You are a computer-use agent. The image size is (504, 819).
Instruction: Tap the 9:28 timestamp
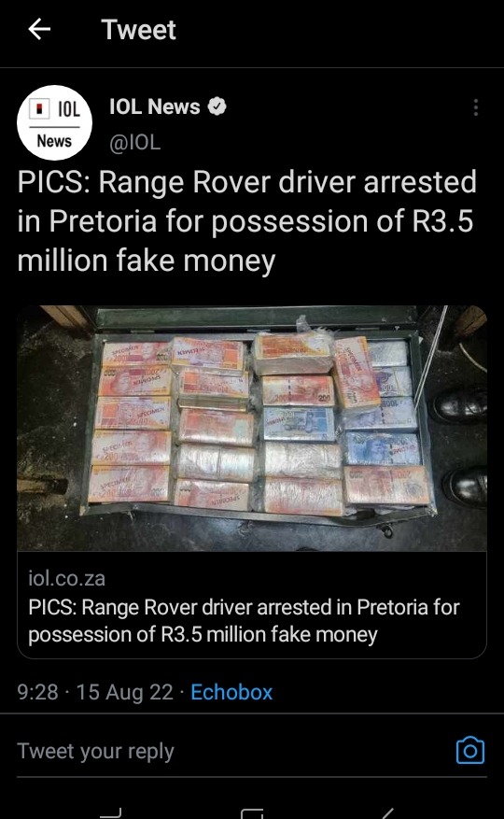(37, 692)
